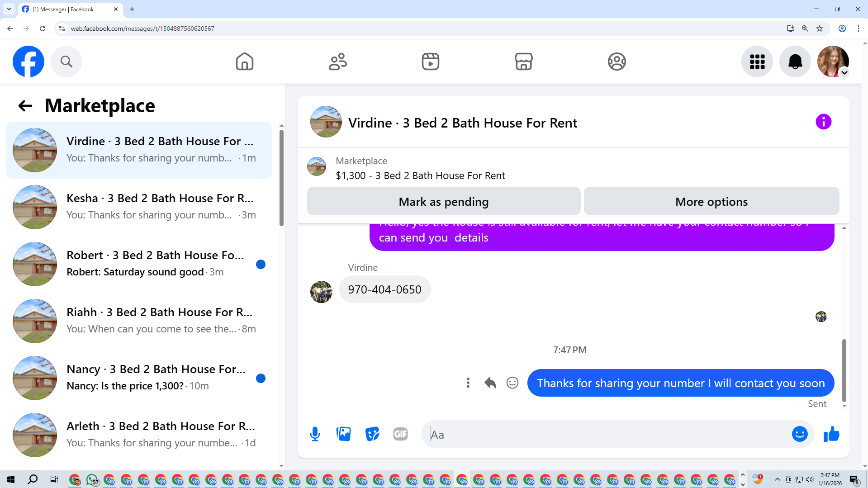Open the Arleth conversation
Screen dimensions: 868x488
coord(139,435)
